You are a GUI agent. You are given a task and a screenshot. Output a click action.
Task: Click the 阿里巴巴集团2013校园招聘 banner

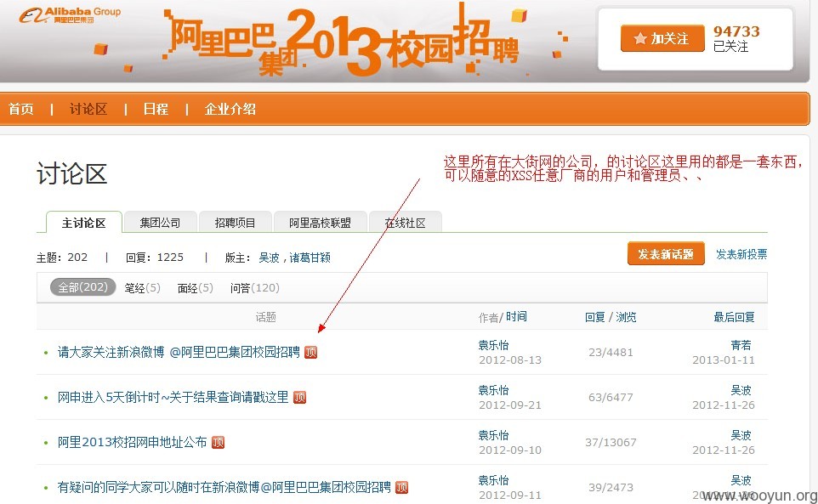pos(344,42)
